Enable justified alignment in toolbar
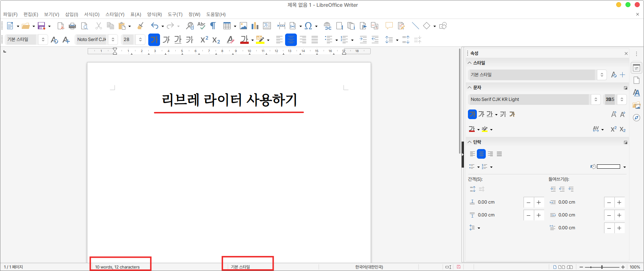Viewport: 644px width, 271px height. [x=315, y=40]
